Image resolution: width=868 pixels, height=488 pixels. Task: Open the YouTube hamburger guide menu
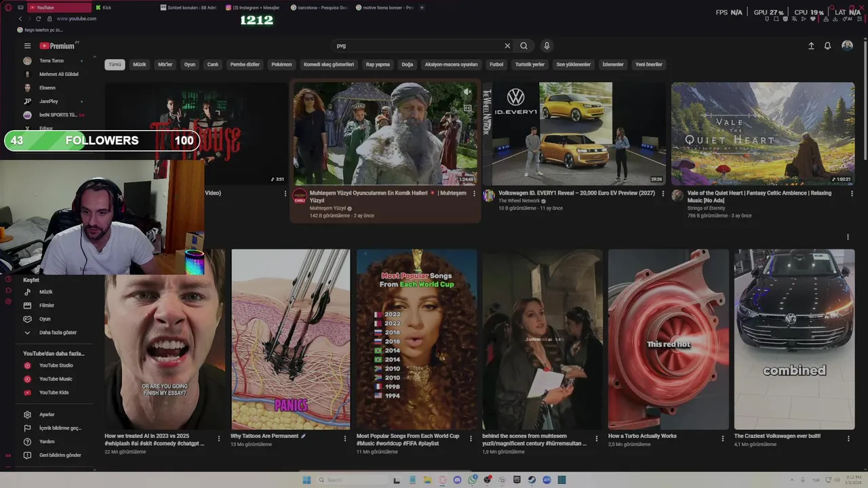[x=27, y=46]
